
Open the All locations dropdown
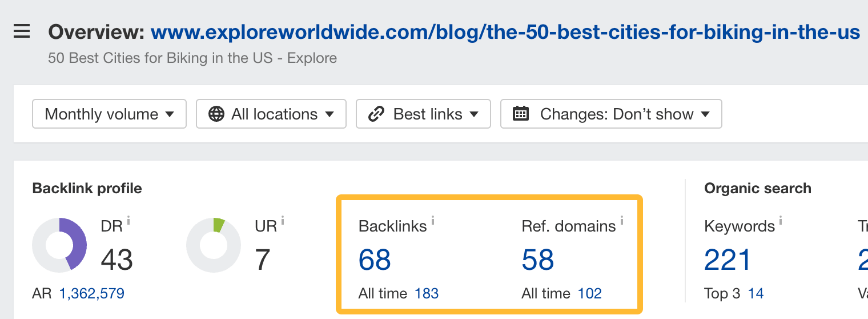pos(271,114)
